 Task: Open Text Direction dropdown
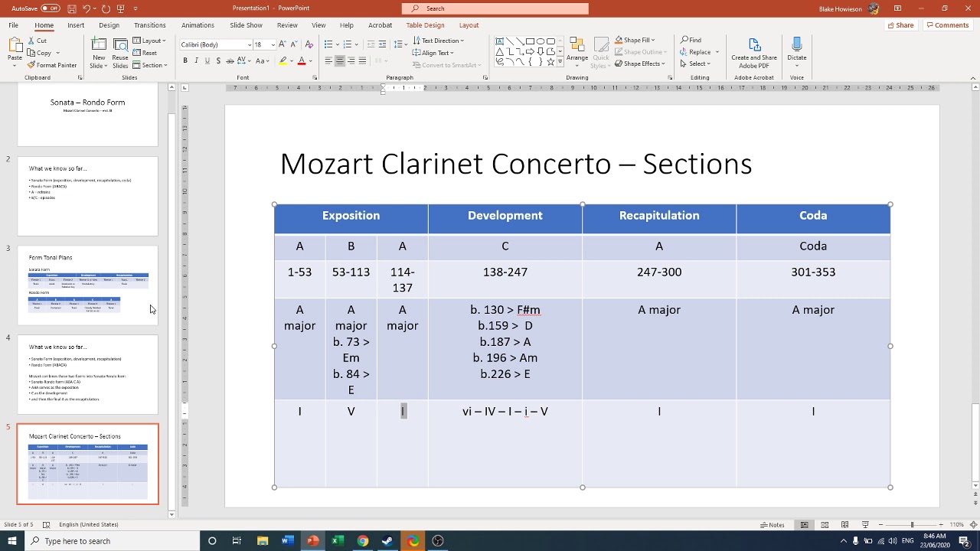pyautogui.click(x=438, y=41)
